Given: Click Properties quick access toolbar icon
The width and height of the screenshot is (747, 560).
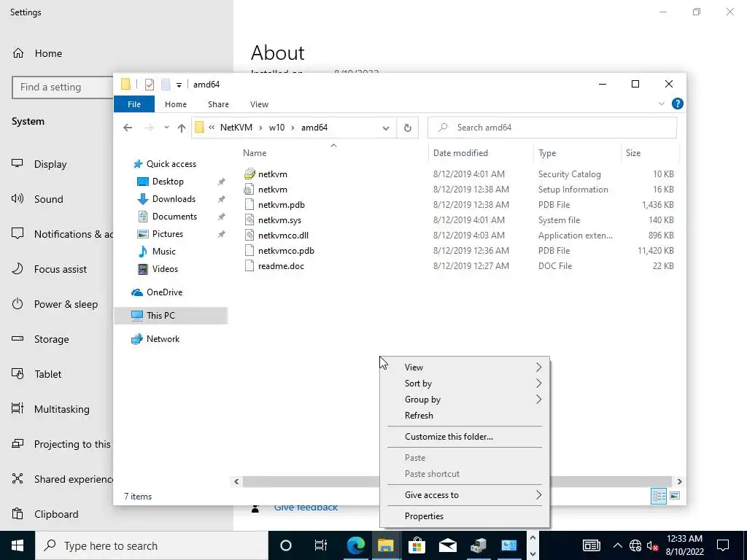Looking at the screenshot, I should point(149,85).
